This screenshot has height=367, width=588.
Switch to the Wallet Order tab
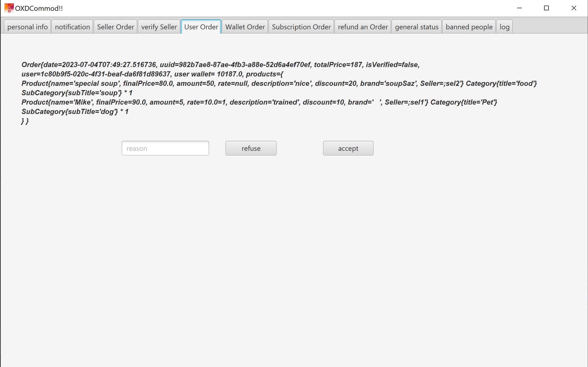pyautogui.click(x=245, y=27)
